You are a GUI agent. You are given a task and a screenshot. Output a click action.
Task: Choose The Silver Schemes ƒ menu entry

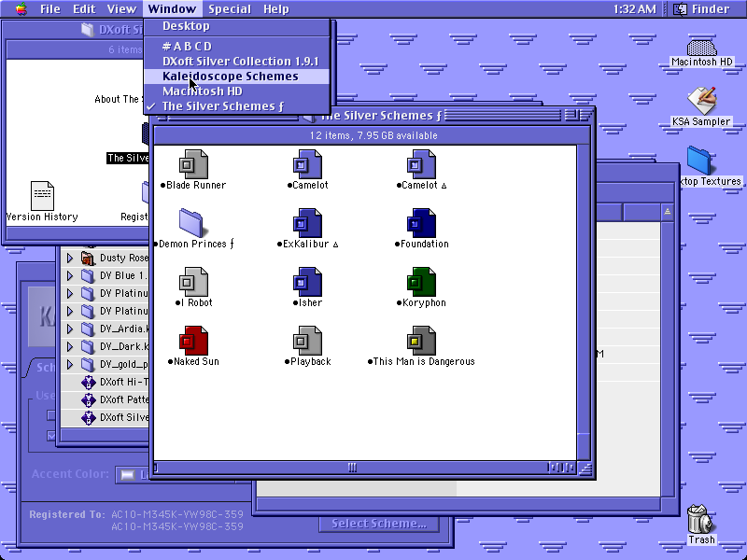236,106
